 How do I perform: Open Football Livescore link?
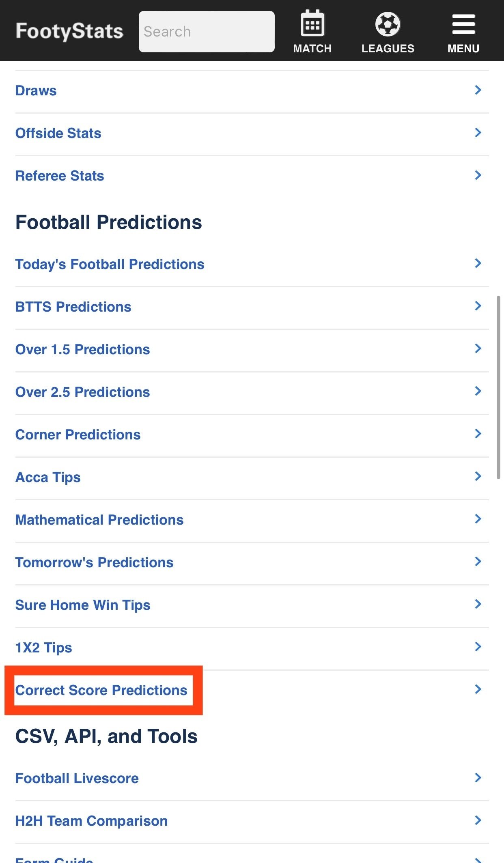coord(77,778)
